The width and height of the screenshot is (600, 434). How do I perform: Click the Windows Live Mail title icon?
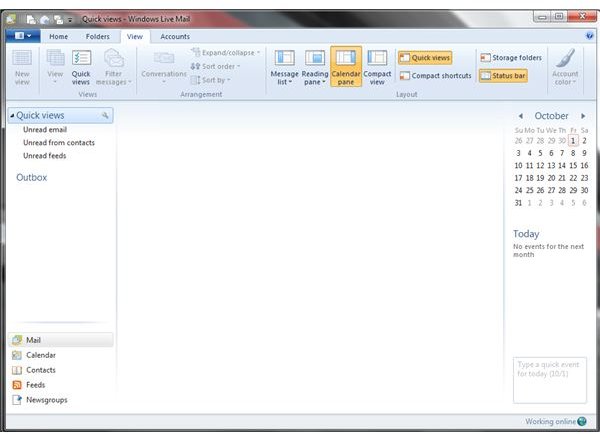[x=11, y=19]
